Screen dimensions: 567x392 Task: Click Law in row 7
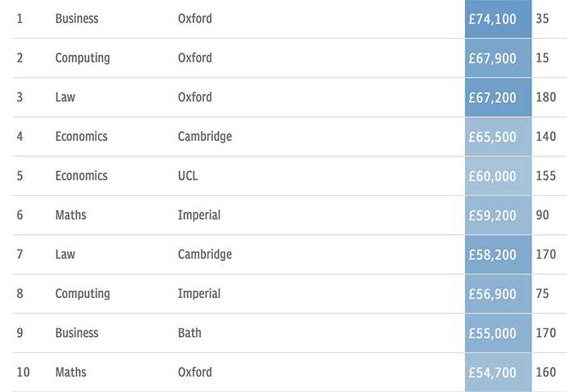click(65, 254)
